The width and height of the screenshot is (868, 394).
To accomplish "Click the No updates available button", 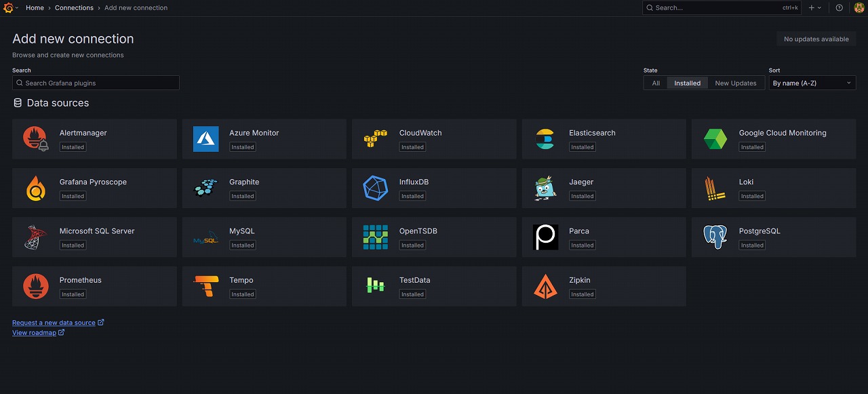I will [x=816, y=39].
